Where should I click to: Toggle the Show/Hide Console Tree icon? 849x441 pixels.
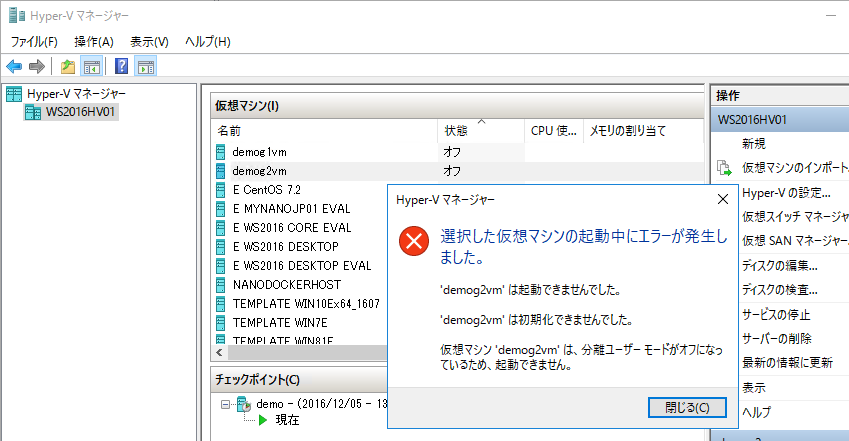tap(92, 67)
